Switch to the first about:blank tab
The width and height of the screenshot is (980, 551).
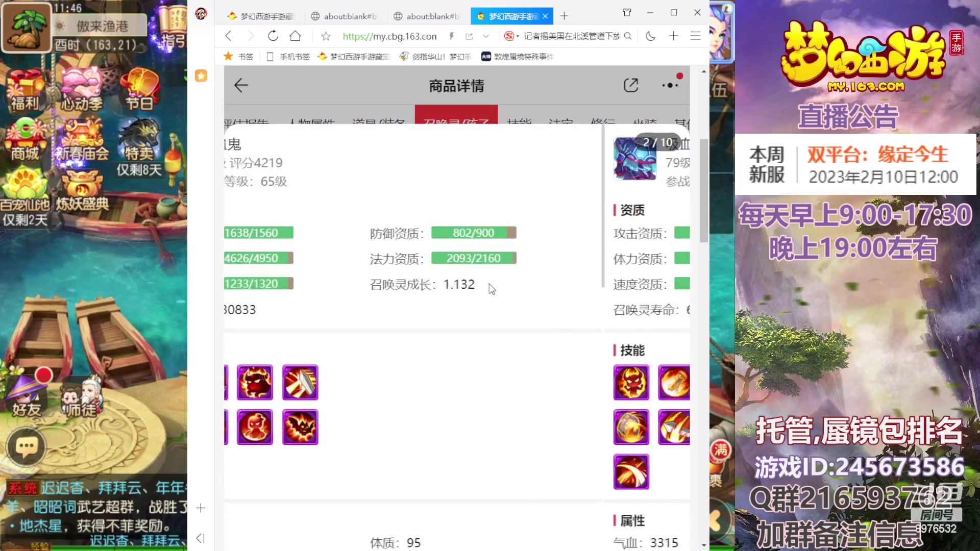point(346,16)
